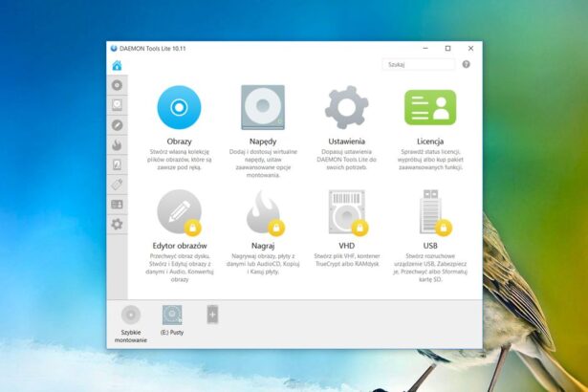Open the Licencja green card tile
Viewport: 588px width, 392px height.
(430, 108)
